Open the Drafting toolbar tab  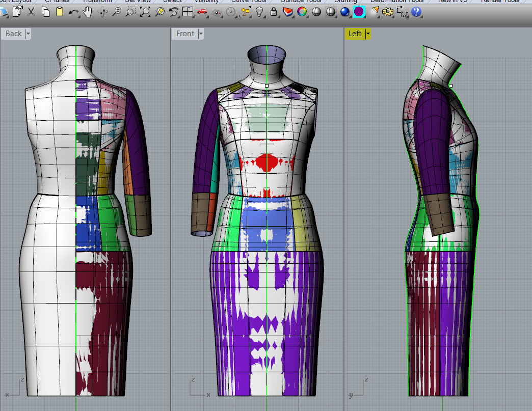tap(345, 2)
